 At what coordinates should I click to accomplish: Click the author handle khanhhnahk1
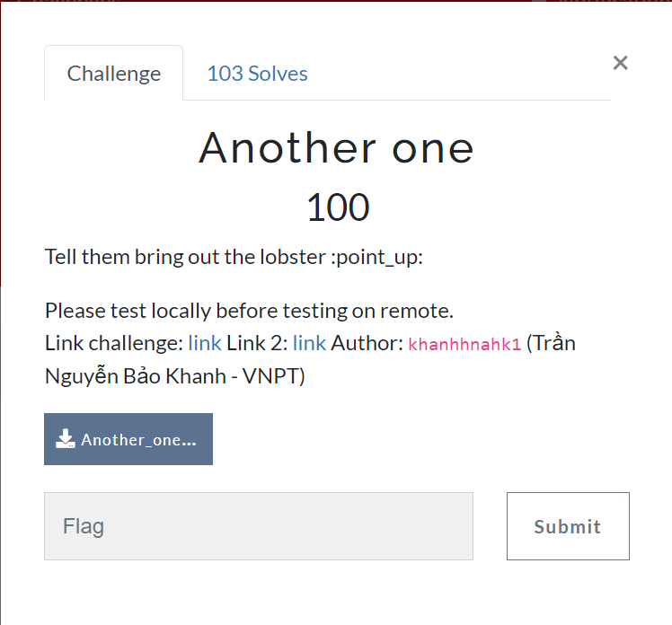pos(464,344)
